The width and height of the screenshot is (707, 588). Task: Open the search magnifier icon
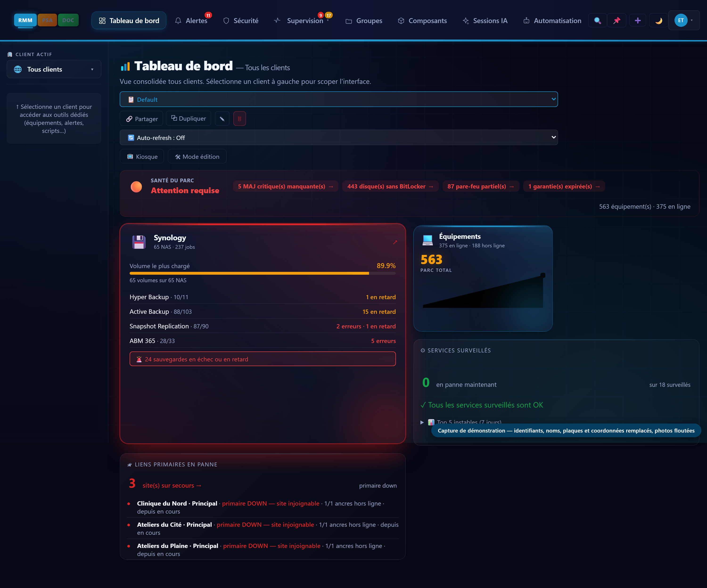coord(597,20)
